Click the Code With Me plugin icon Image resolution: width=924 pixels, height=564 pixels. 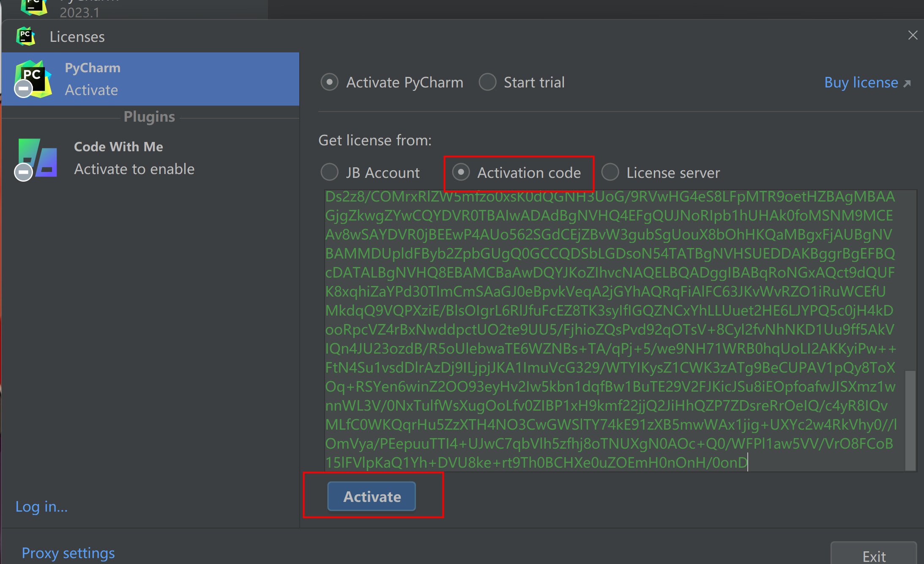pos(36,159)
